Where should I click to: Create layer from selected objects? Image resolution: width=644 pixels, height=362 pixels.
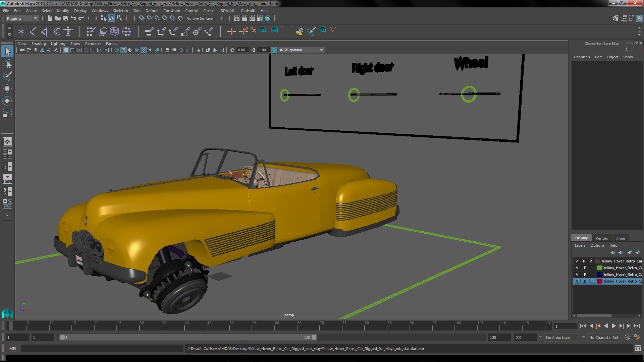tap(638, 252)
